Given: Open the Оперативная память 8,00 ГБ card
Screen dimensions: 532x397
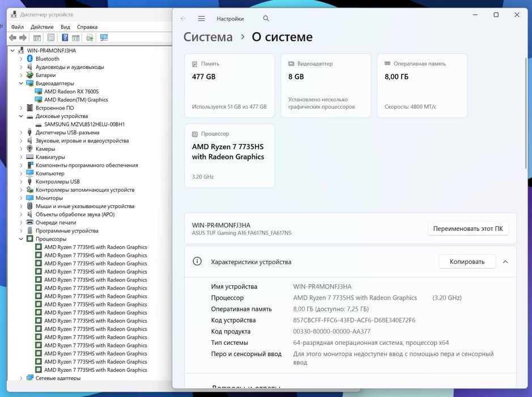Looking at the screenshot, I should tap(422, 86).
